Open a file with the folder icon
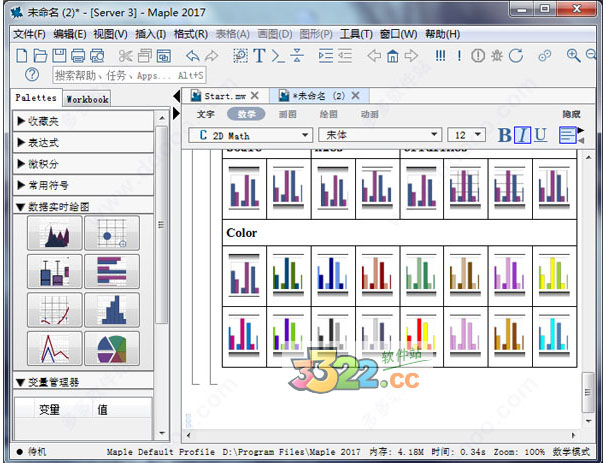The height and width of the screenshot is (463, 606). click(40, 56)
